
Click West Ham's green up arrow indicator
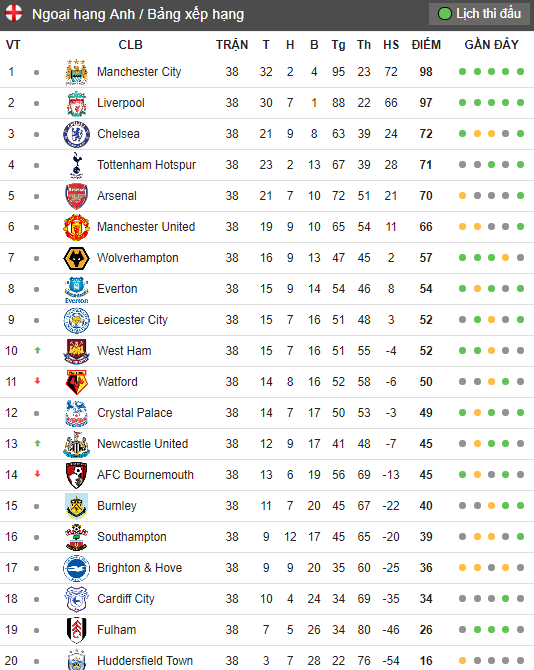tap(38, 350)
